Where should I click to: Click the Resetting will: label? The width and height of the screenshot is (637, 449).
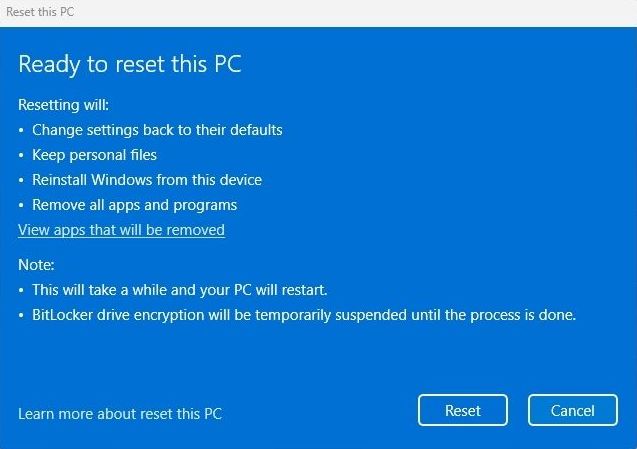pos(63,105)
